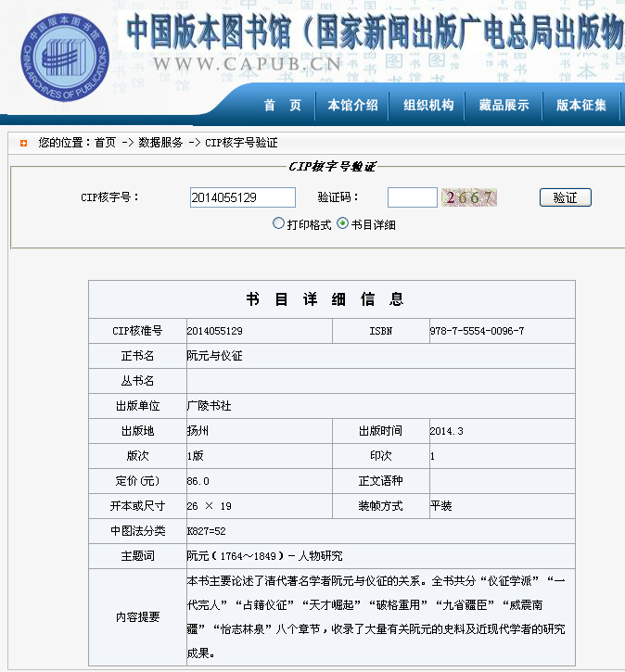Click the summary paragraph starting 本书主要论述
Image resolution: width=625 pixels, height=672 pixels.
point(376,617)
